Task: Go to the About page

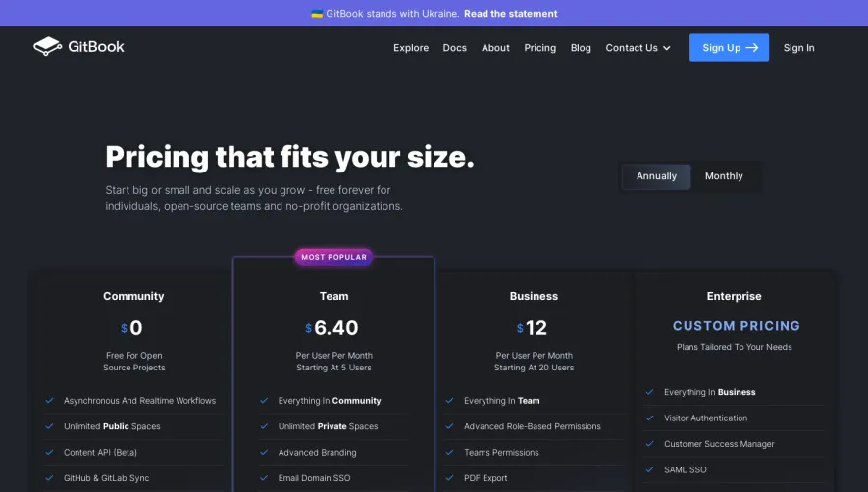Action: pyautogui.click(x=495, y=48)
